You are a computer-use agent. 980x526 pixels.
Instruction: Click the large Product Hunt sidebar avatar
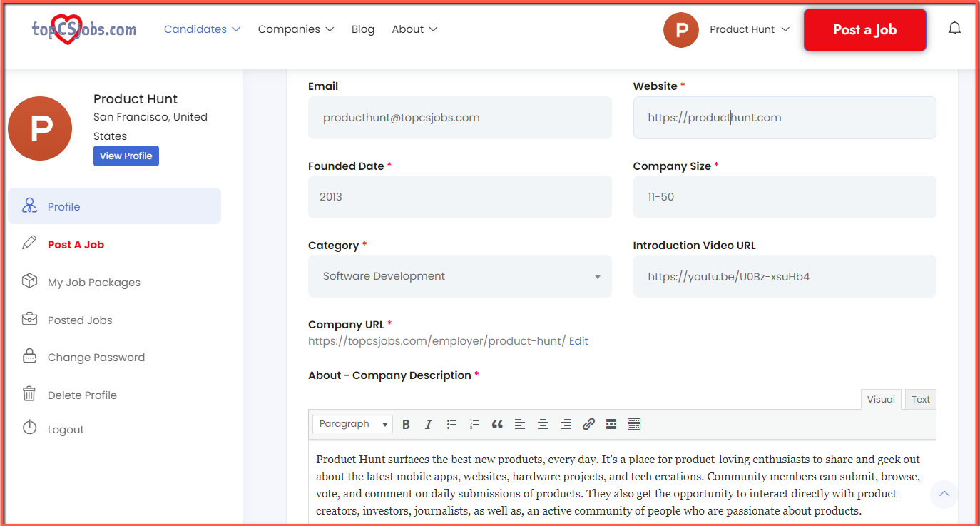[x=40, y=128]
